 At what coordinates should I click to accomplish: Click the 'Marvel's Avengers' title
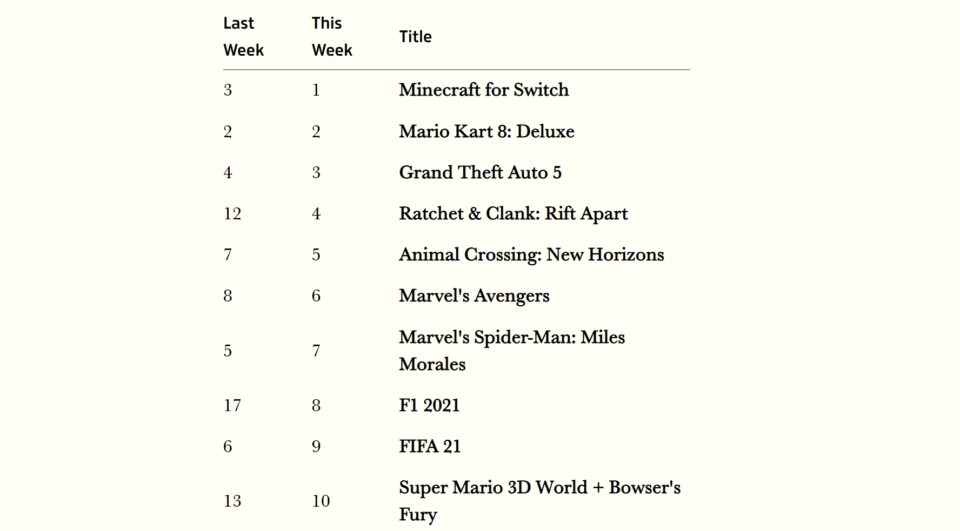(474, 296)
